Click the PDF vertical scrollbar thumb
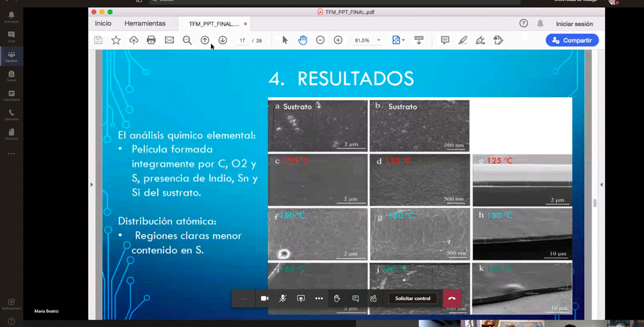The height and width of the screenshot is (327, 644). point(595,203)
